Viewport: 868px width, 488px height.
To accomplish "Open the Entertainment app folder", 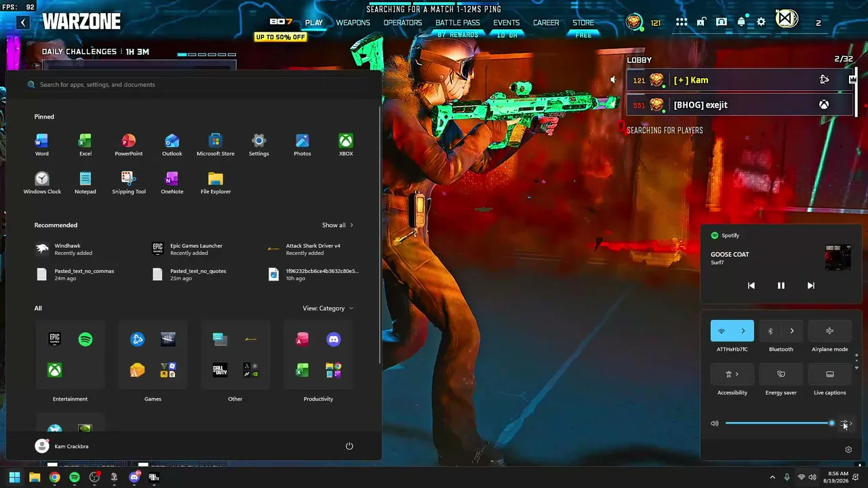I will click(71, 355).
